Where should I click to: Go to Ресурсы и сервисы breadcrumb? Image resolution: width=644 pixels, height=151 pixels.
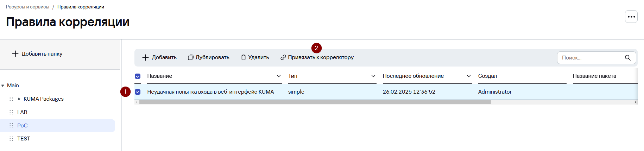pos(27,7)
